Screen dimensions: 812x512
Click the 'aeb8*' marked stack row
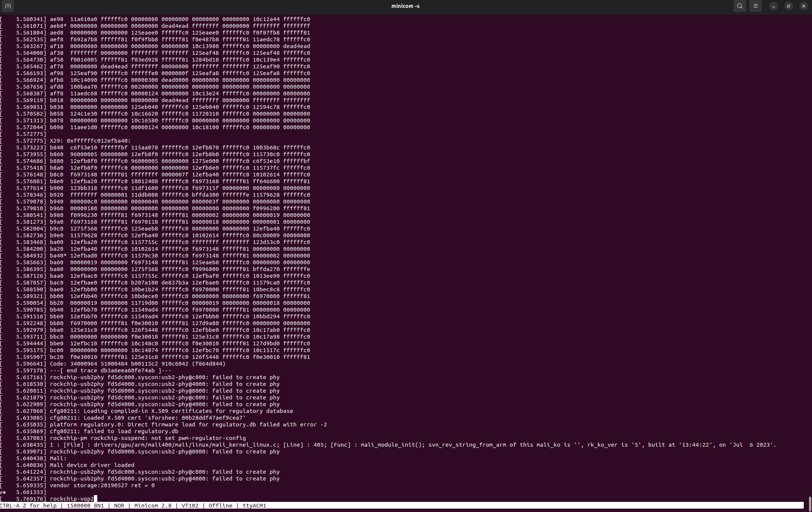(x=180, y=26)
